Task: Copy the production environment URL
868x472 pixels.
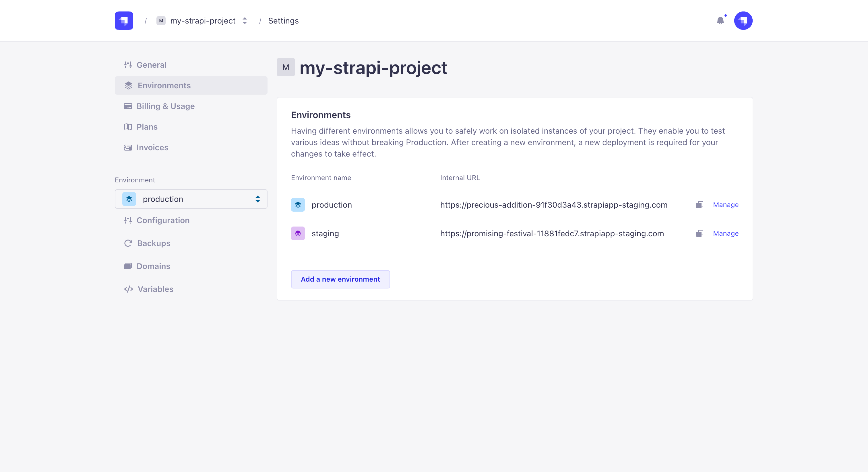Action: 700,205
